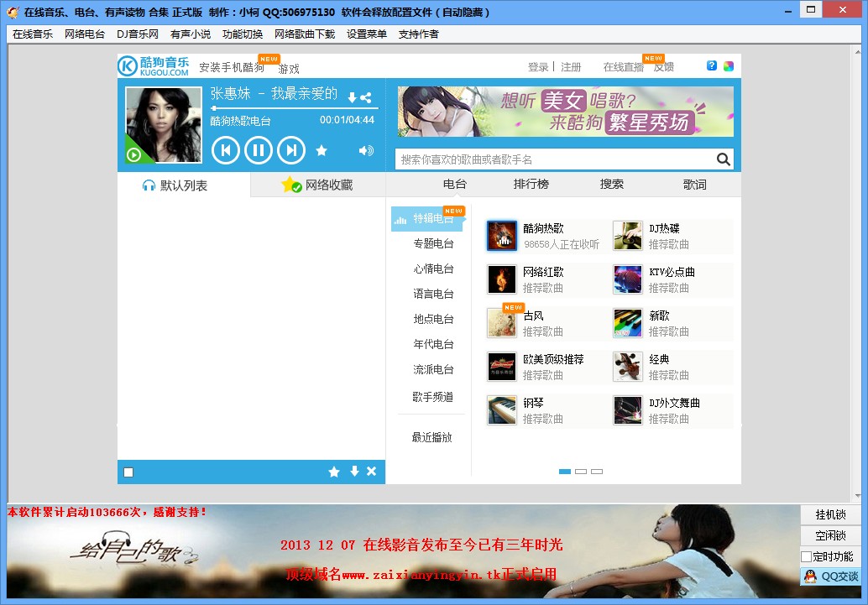Download selected songs in playlist footer
This screenshot has width=868, height=605.
point(354,471)
